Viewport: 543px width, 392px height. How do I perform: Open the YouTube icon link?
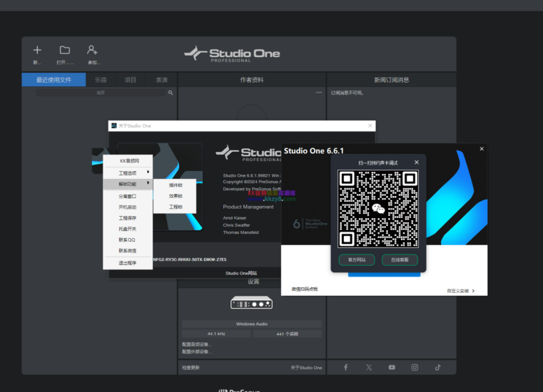(x=392, y=368)
